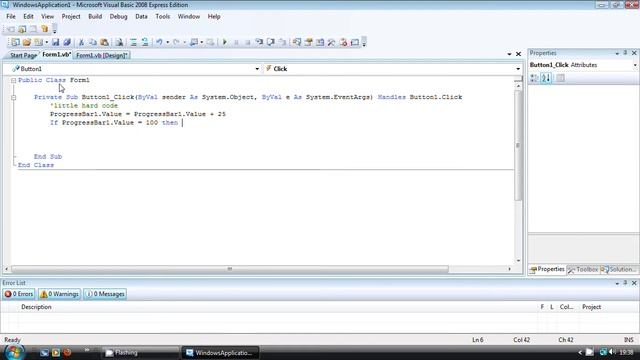Toggle auto-hide pin on Properties panel
The width and height of the screenshot is (640, 360).
[625, 53]
